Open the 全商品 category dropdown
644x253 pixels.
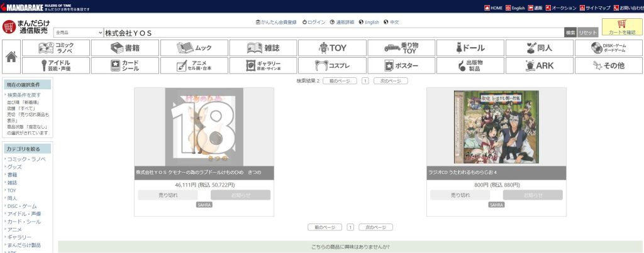click(x=79, y=33)
